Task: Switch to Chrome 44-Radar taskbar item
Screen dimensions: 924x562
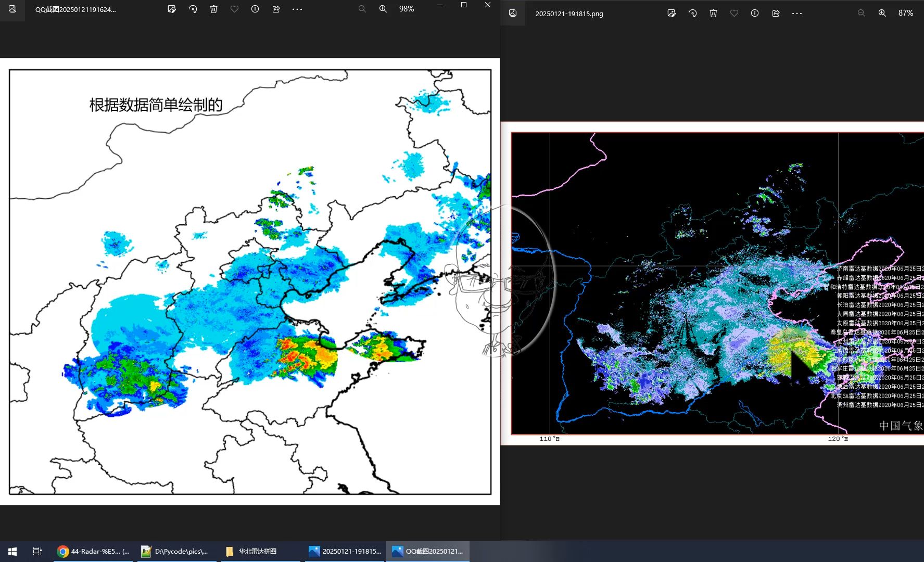Action: click(x=94, y=552)
